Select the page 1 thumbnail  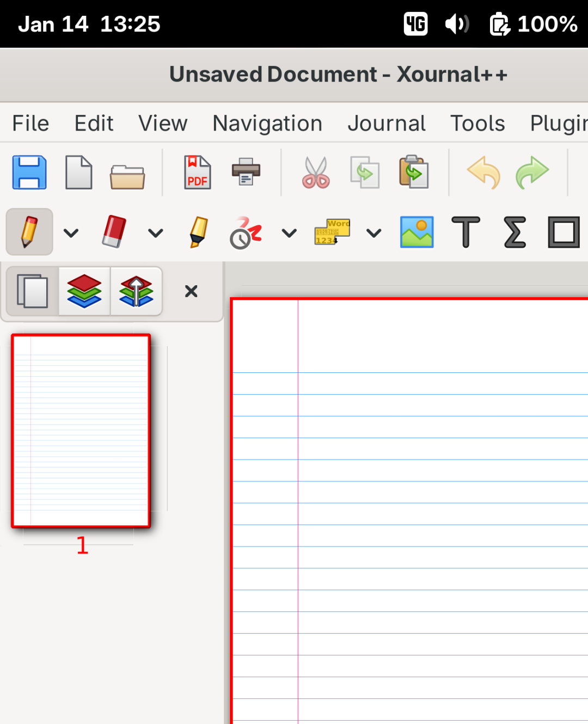pyautogui.click(x=81, y=431)
